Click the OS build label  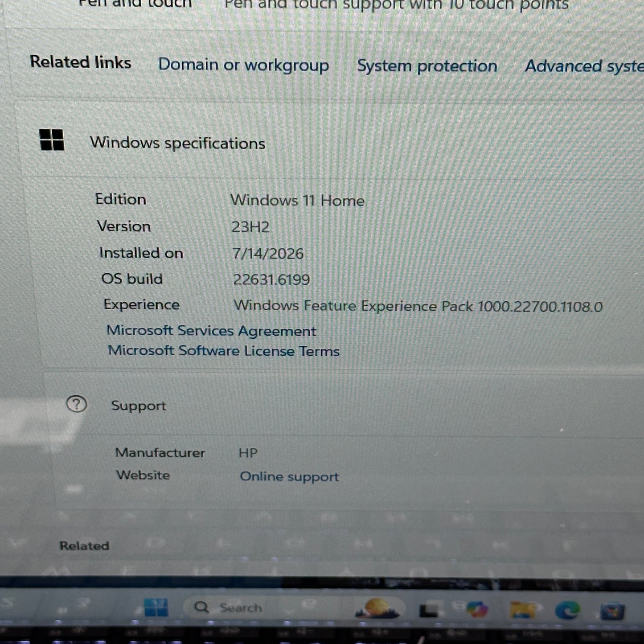click(132, 279)
